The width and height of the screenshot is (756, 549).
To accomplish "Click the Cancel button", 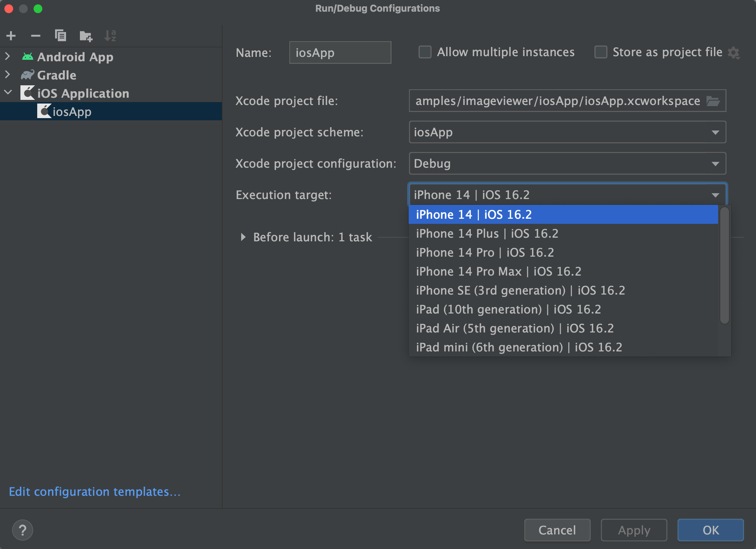I will 557,530.
